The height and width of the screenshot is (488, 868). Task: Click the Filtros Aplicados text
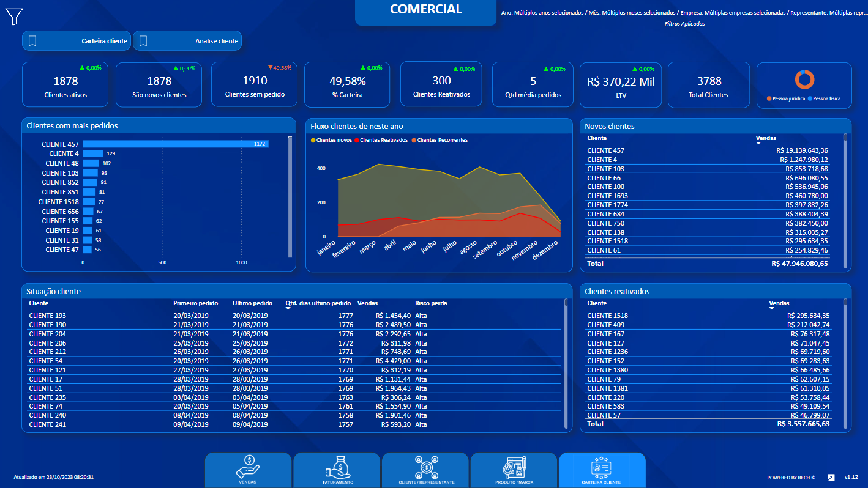click(684, 24)
